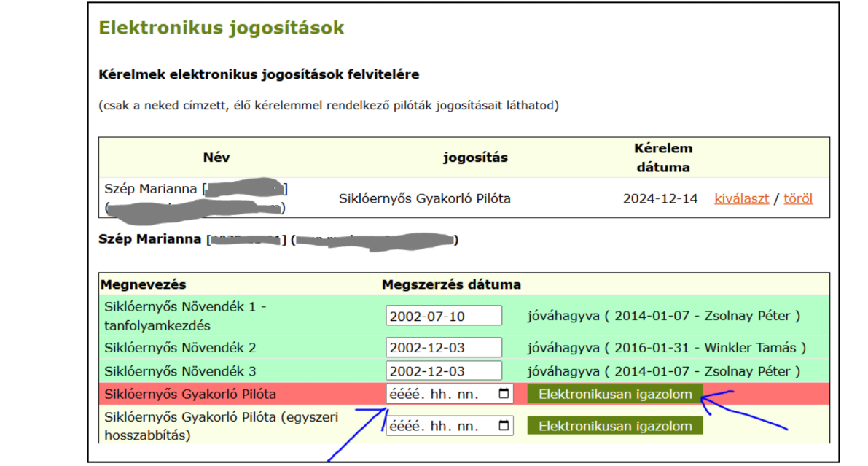The height and width of the screenshot is (466, 868).
Task: Click the 2002-07-10 date field
Action: [444, 316]
